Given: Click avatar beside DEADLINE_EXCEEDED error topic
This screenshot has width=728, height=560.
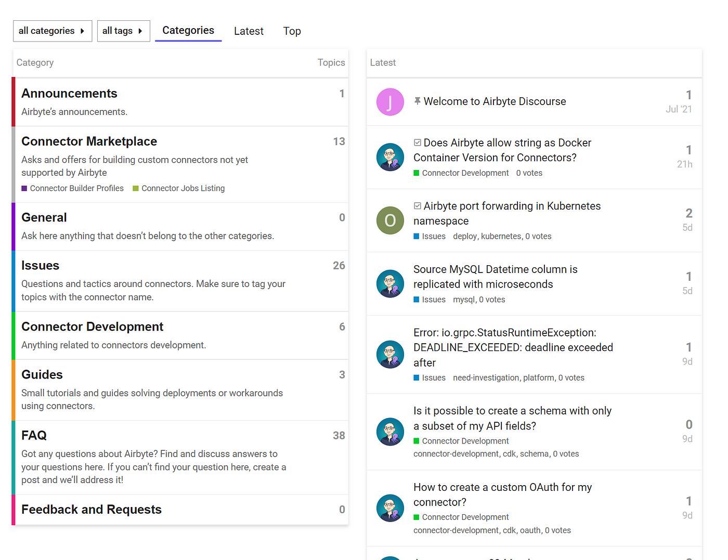Looking at the screenshot, I should tap(390, 354).
